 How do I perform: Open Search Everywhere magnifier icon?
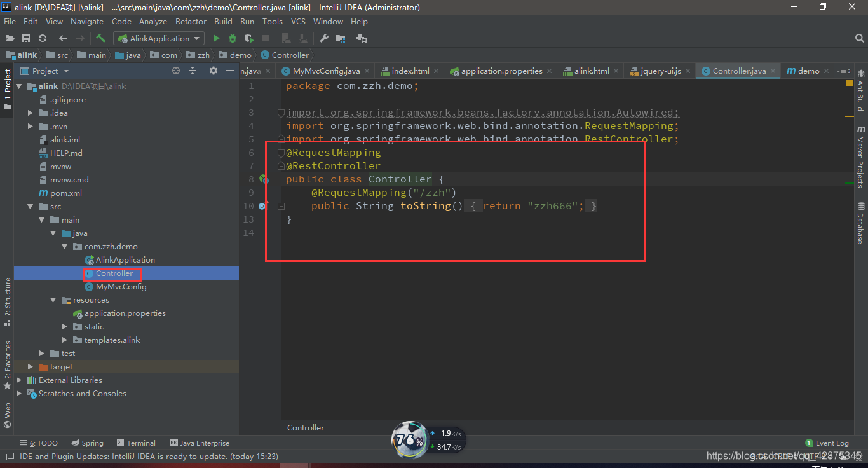click(x=859, y=38)
